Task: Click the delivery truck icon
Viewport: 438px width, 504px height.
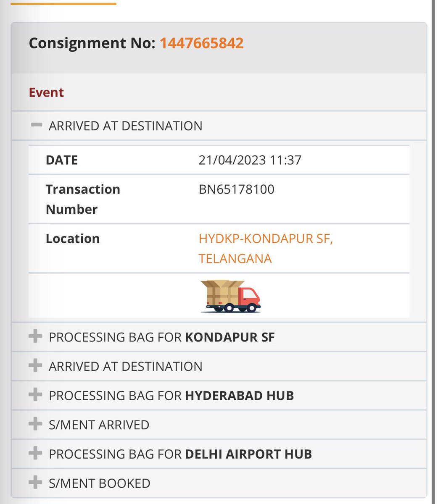Action: click(230, 296)
